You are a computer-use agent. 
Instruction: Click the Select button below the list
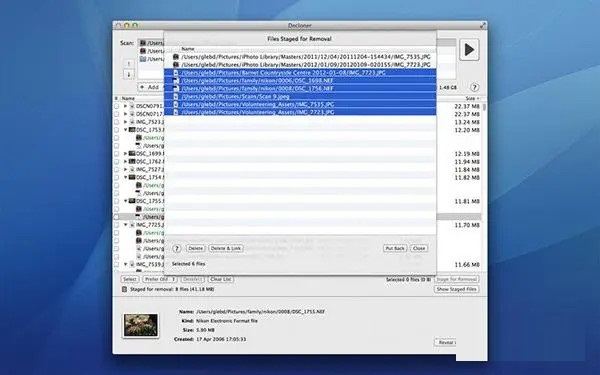click(x=130, y=279)
